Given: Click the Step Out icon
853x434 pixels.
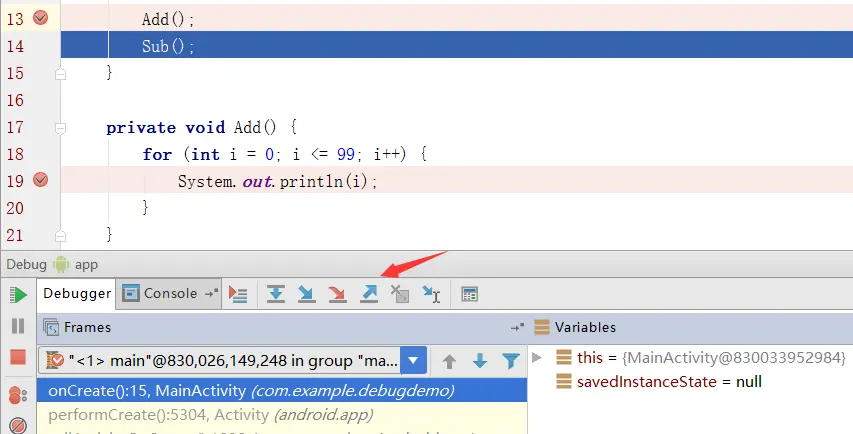Looking at the screenshot, I should tap(369, 294).
